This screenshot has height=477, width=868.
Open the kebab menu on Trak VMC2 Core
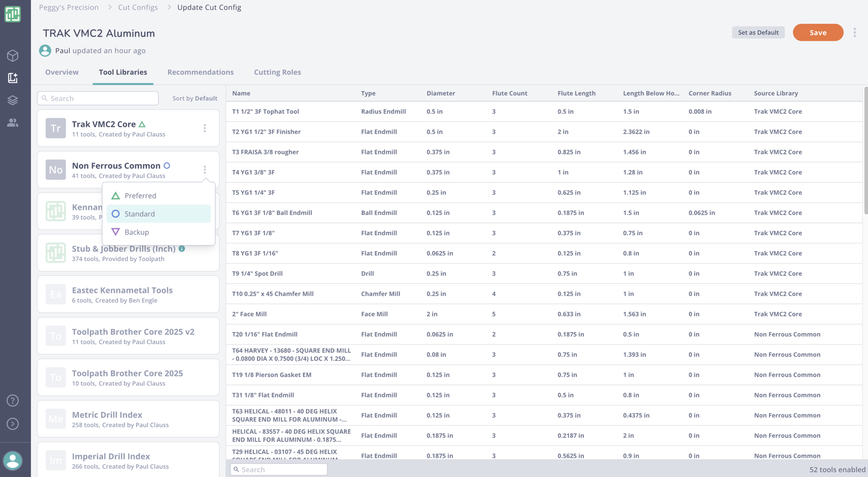point(205,127)
